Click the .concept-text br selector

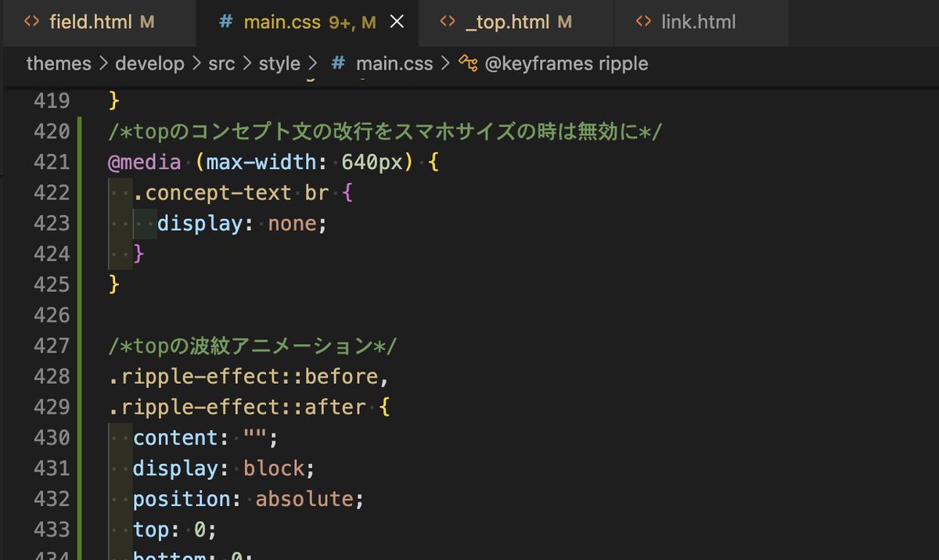pos(231,192)
